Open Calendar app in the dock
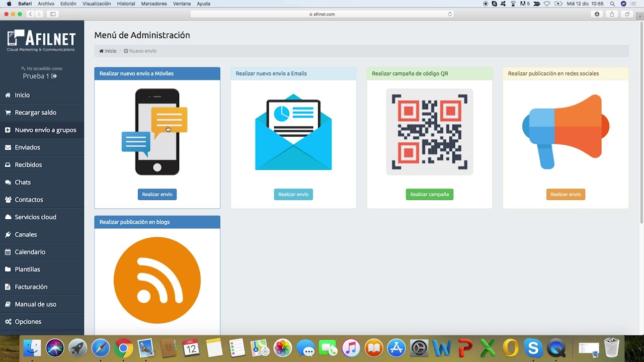 (x=191, y=348)
